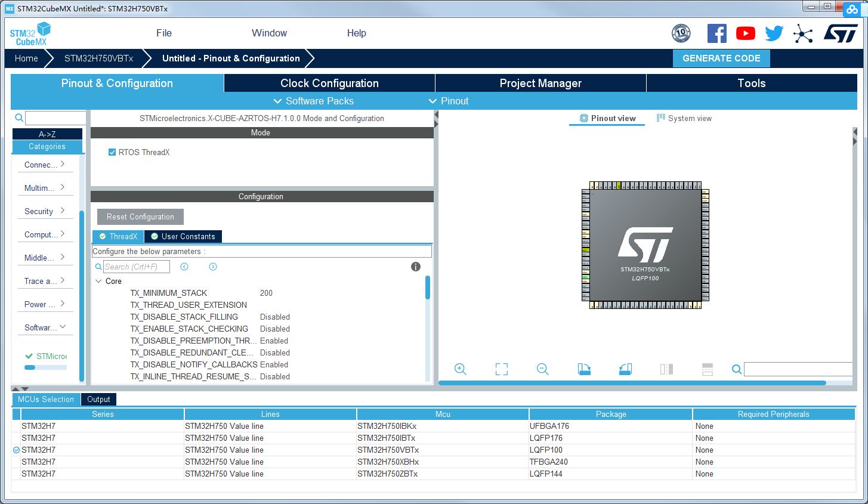Toggle the horizontal split view icon
Viewport: 868px width, 504px height.
(x=708, y=369)
